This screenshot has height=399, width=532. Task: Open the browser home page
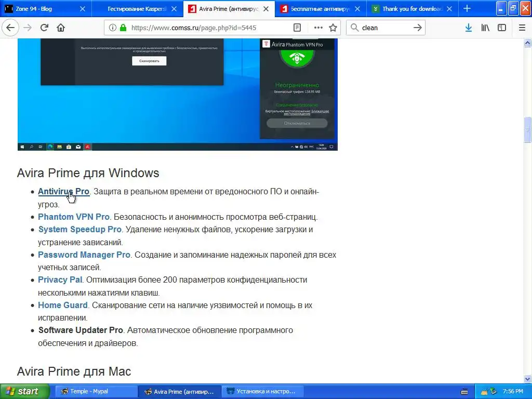tap(61, 28)
